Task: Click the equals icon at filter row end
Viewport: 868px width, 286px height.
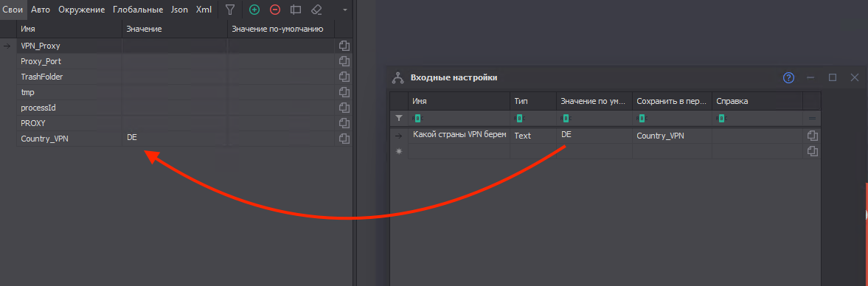Action: [x=812, y=118]
